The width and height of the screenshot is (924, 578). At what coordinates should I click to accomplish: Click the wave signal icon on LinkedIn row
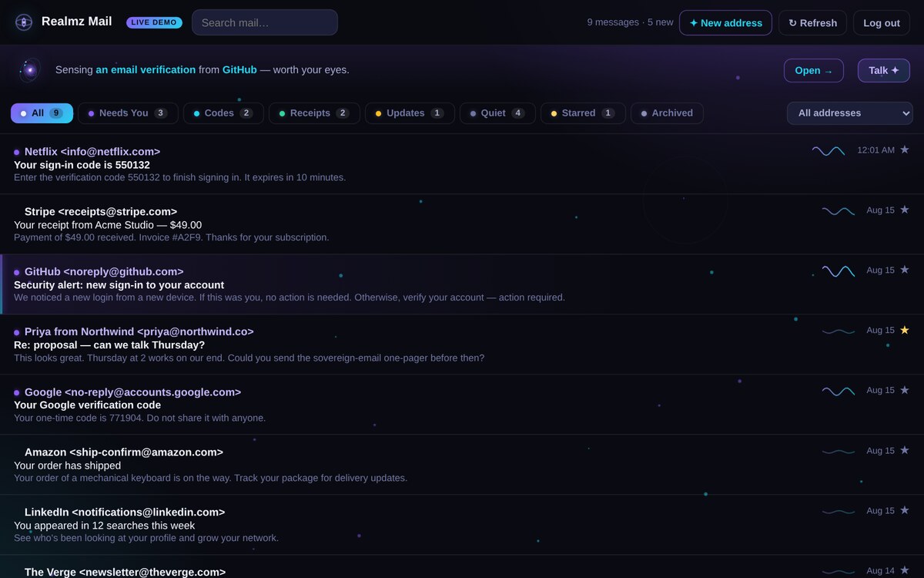[839, 511]
